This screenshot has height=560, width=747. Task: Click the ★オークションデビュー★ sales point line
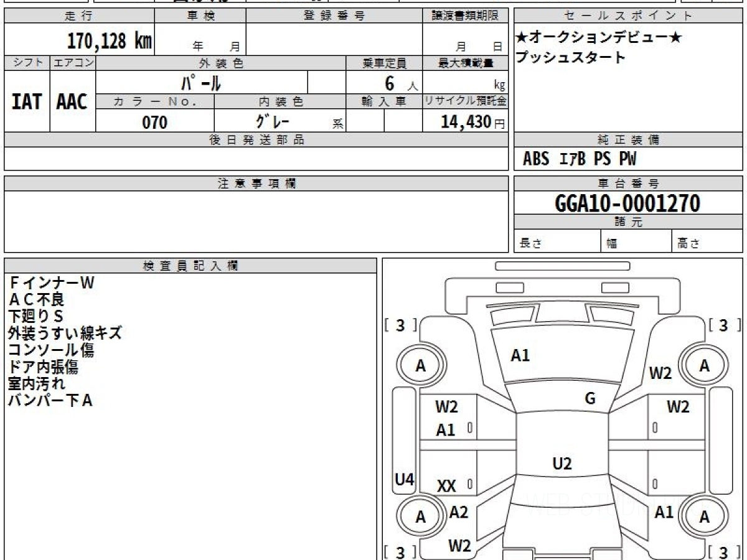point(598,38)
